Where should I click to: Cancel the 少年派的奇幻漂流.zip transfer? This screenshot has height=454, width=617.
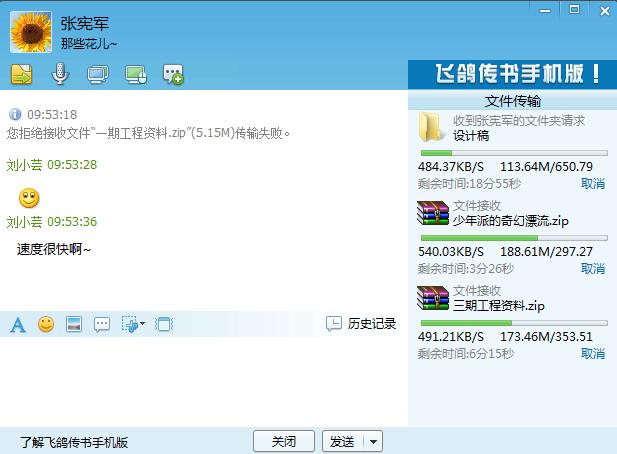[x=593, y=269]
